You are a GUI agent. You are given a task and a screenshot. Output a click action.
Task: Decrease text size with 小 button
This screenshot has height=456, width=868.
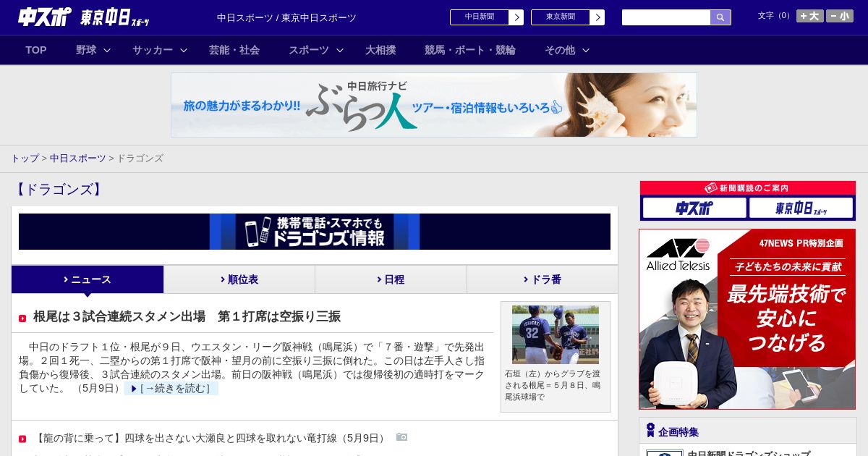[x=840, y=16]
